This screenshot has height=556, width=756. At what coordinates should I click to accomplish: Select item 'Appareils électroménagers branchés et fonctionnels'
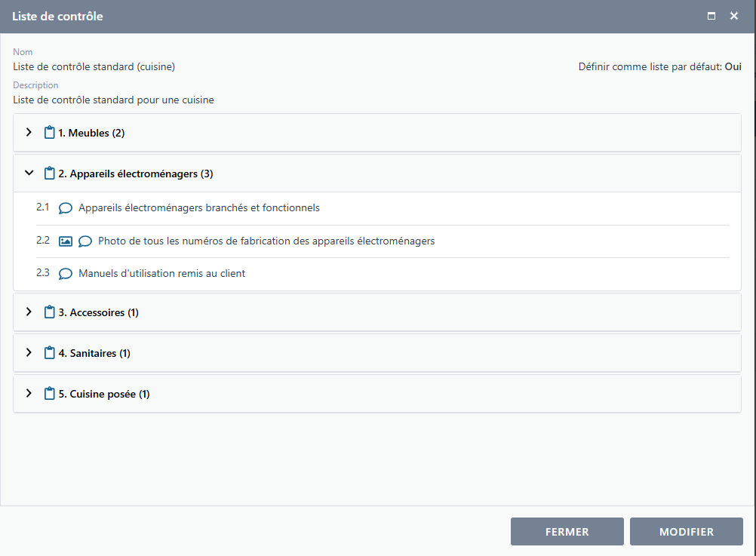click(x=198, y=208)
